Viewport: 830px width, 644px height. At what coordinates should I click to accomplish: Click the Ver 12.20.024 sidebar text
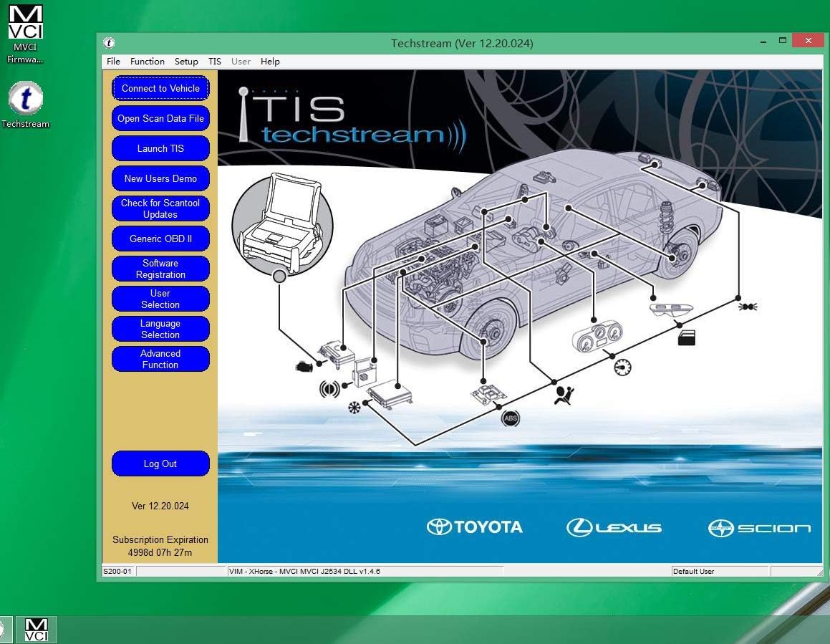click(x=160, y=506)
